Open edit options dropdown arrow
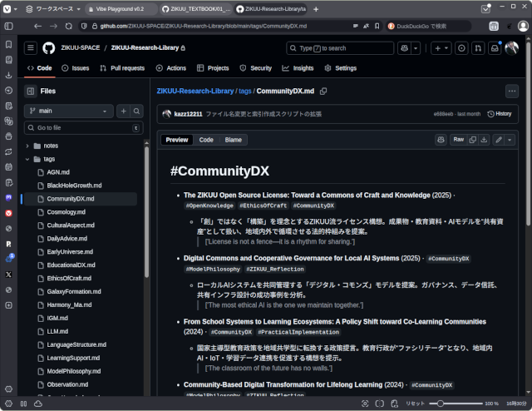The width and height of the screenshot is (532, 411). coord(510,140)
